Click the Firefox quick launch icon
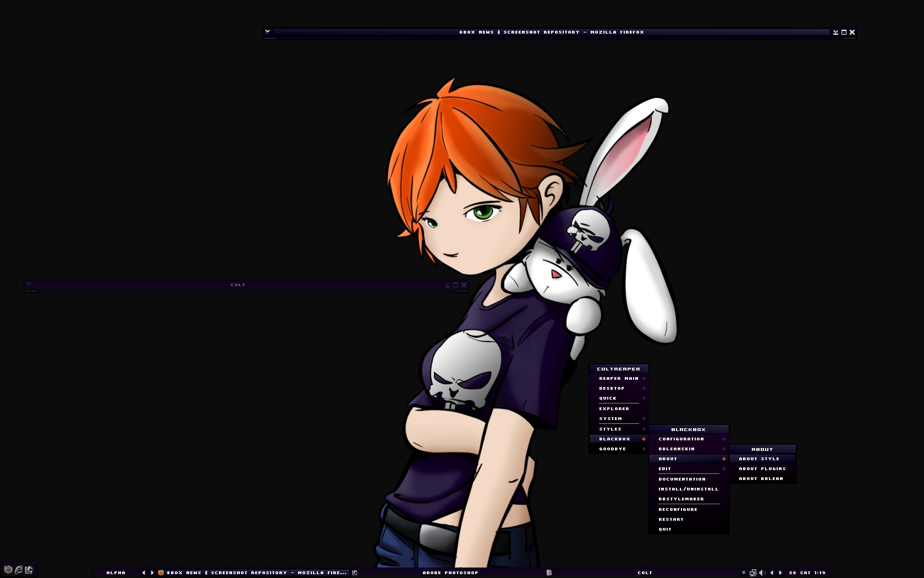924x578 pixels. pyautogui.click(x=8, y=570)
